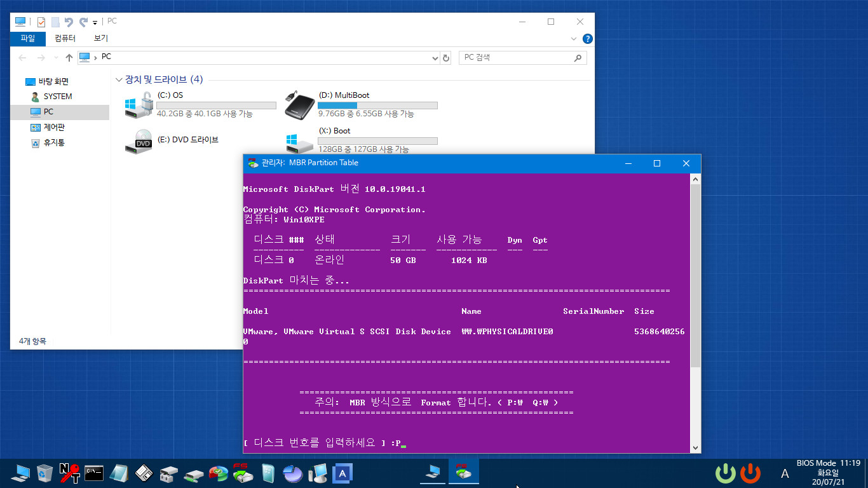Open the pie-chart partition tool icon

(x=293, y=473)
